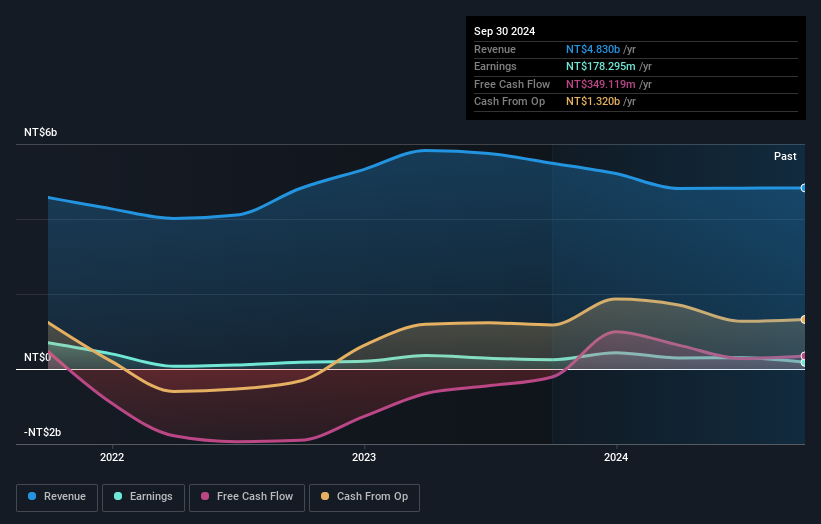Click the blue Revenue endpoint marker

804,188
